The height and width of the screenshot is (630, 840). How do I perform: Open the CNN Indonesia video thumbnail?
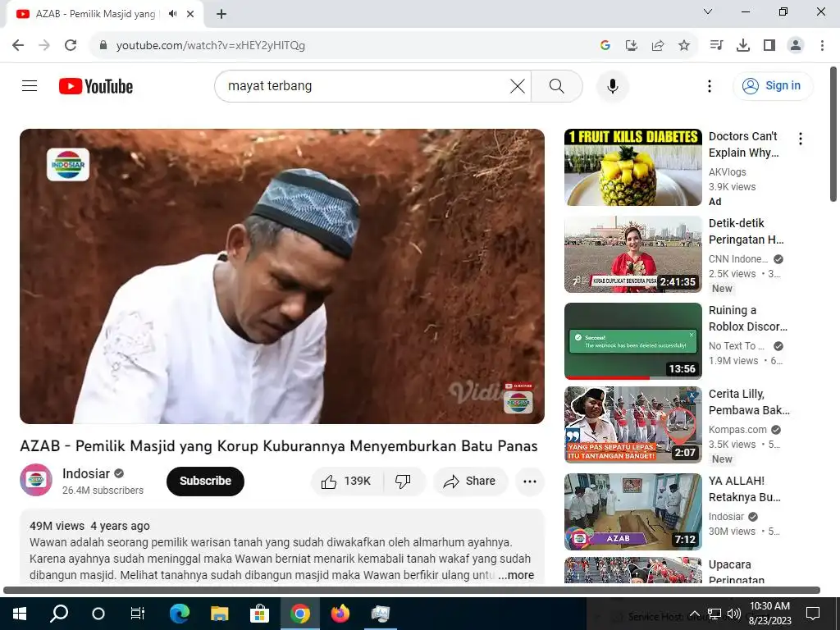pos(632,254)
